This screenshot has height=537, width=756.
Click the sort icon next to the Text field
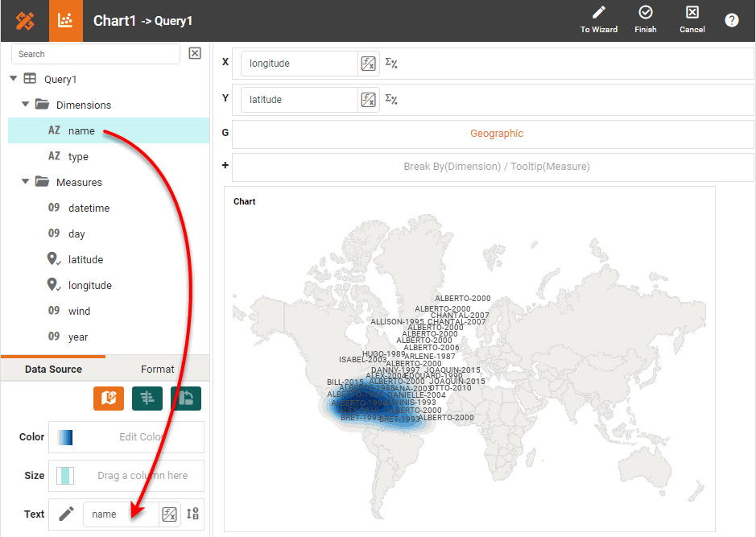tap(192, 514)
